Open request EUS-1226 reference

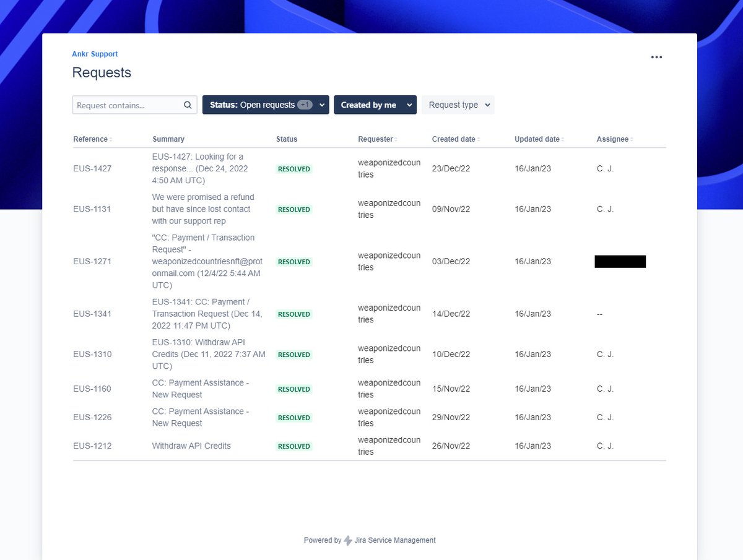[92, 417]
